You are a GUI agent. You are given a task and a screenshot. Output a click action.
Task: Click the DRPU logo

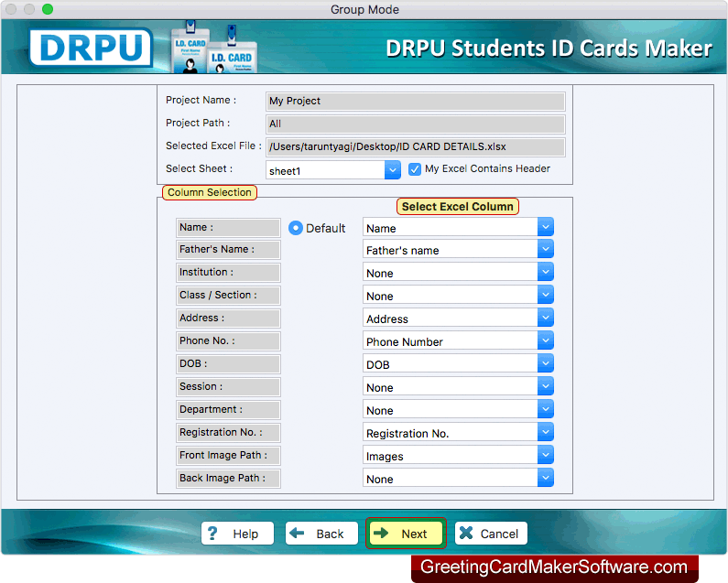[91, 48]
